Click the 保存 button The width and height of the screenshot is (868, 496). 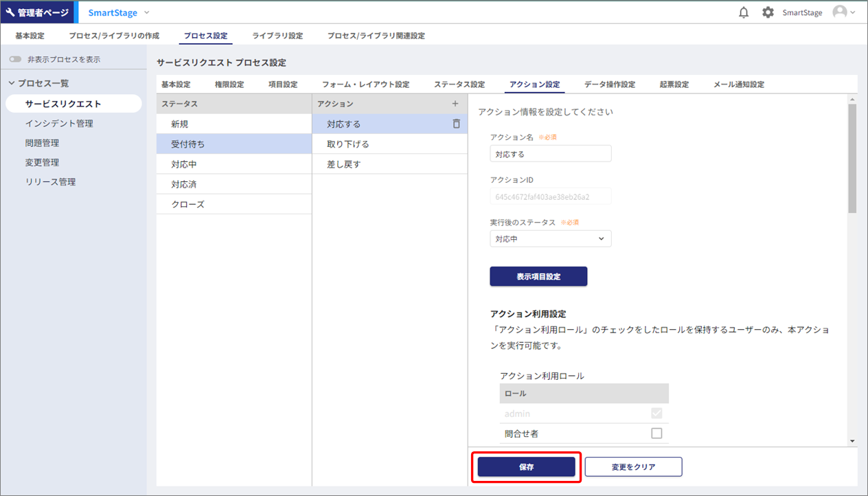526,467
